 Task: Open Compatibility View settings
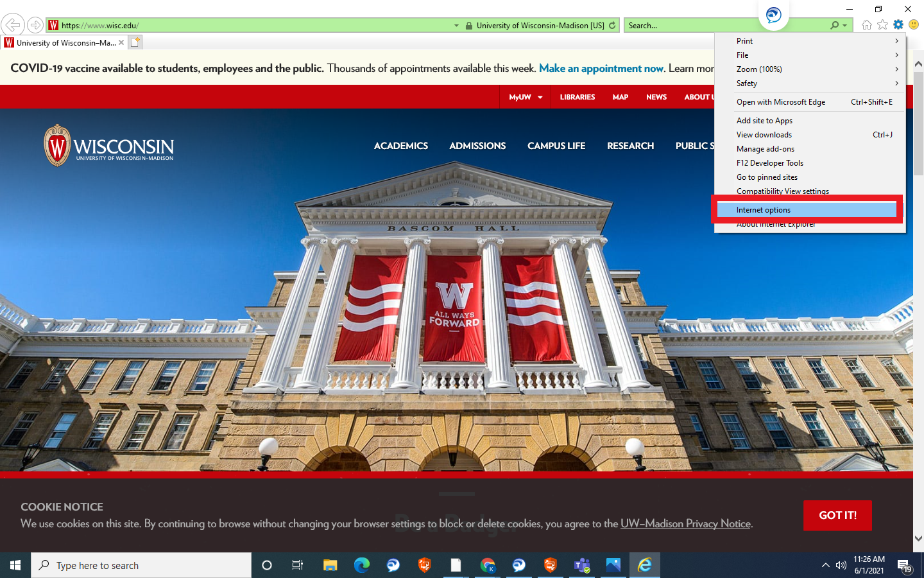pos(810,191)
